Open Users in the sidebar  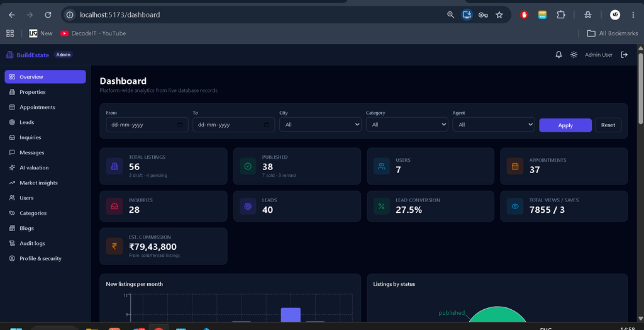(45, 198)
